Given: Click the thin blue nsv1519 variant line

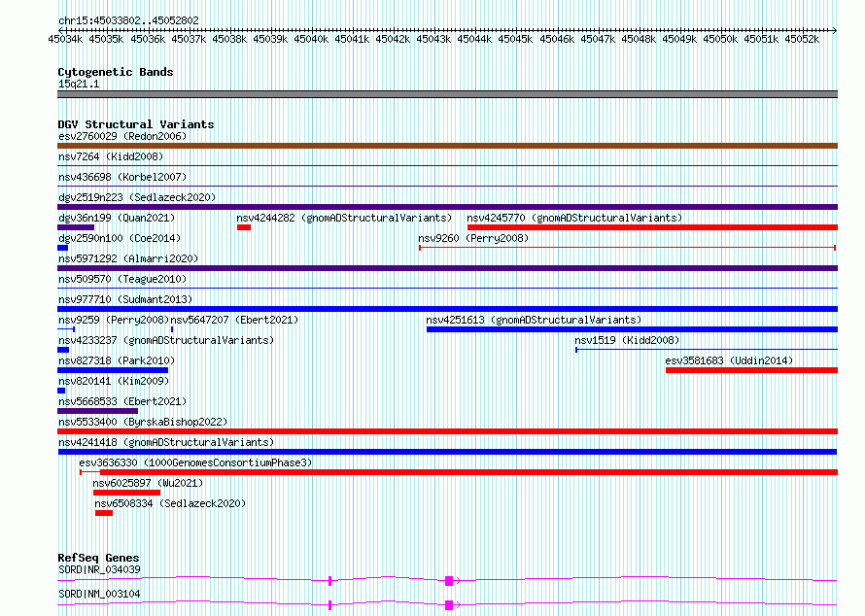Looking at the screenshot, I should pos(707,350).
